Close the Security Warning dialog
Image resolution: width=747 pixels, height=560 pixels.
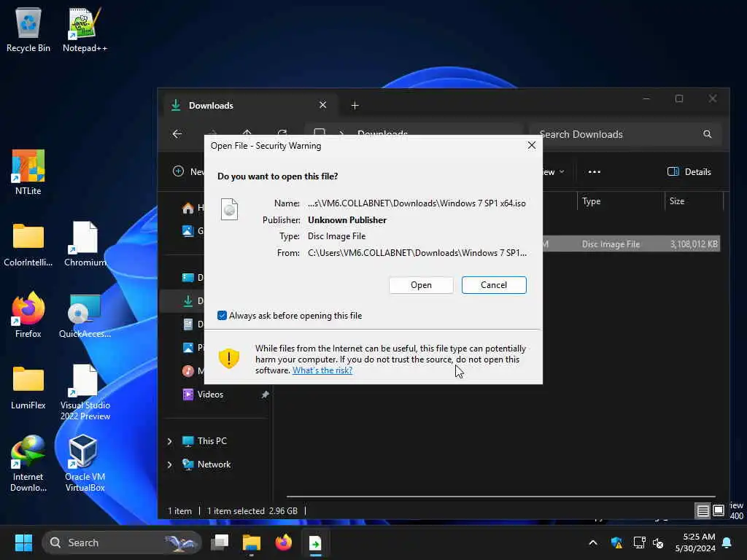[x=532, y=145]
